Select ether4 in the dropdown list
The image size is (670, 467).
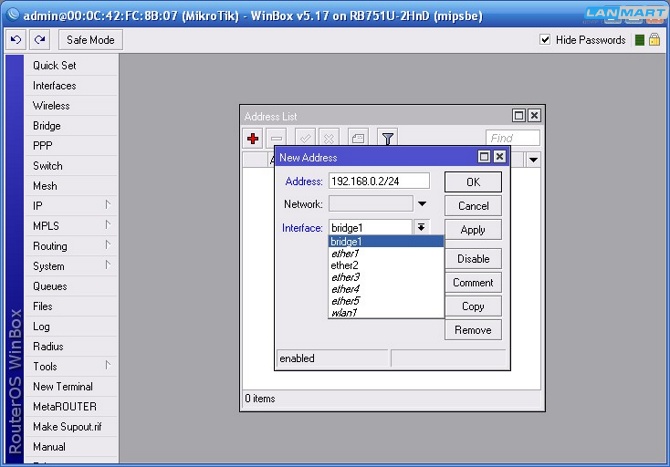pyautogui.click(x=386, y=289)
